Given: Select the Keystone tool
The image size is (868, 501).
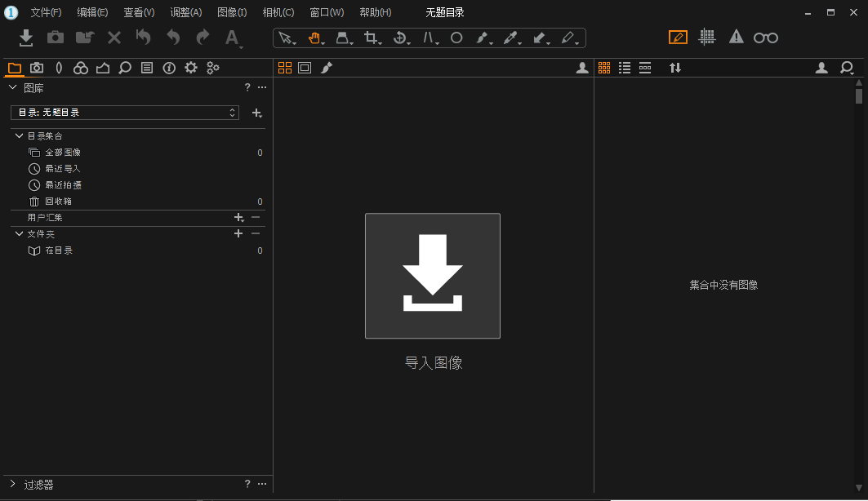Looking at the screenshot, I should [430, 38].
